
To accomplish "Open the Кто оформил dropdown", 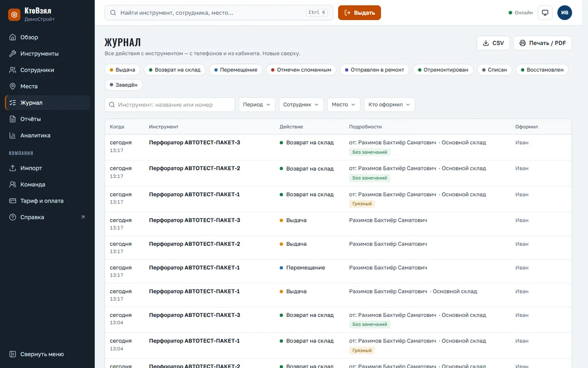I will coord(390,105).
